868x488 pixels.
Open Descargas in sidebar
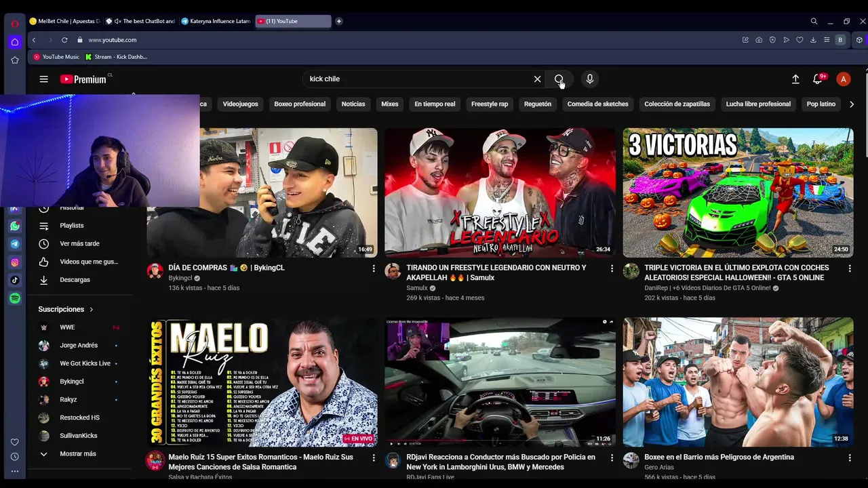point(75,280)
